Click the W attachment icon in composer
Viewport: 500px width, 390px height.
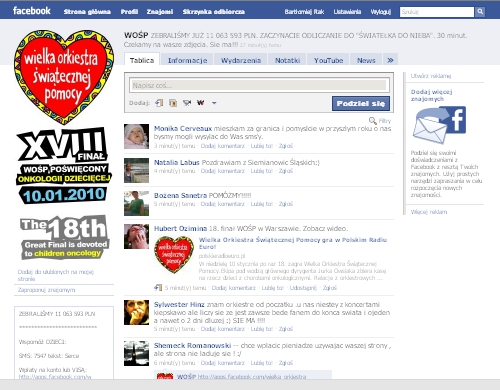tap(200, 103)
